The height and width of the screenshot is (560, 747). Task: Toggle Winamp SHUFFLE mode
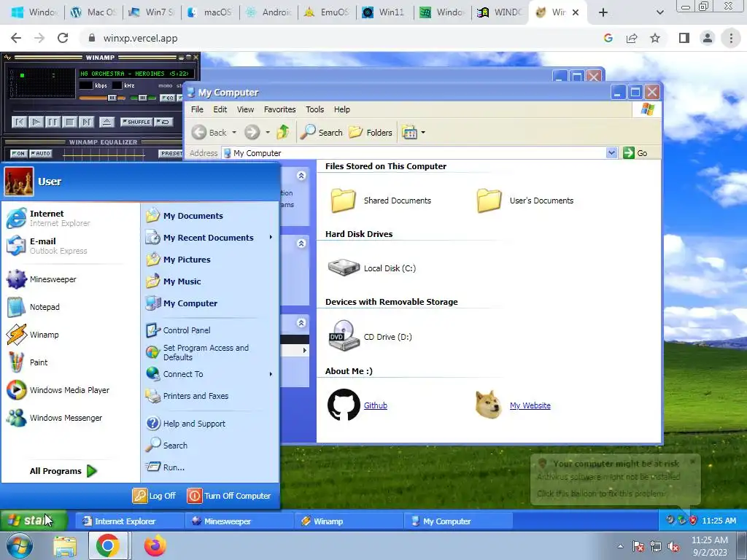click(136, 122)
